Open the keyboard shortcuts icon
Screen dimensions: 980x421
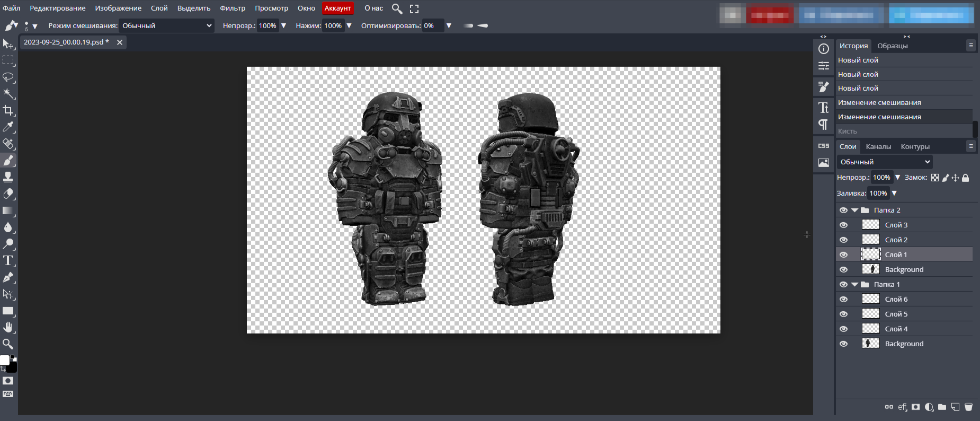click(x=8, y=394)
